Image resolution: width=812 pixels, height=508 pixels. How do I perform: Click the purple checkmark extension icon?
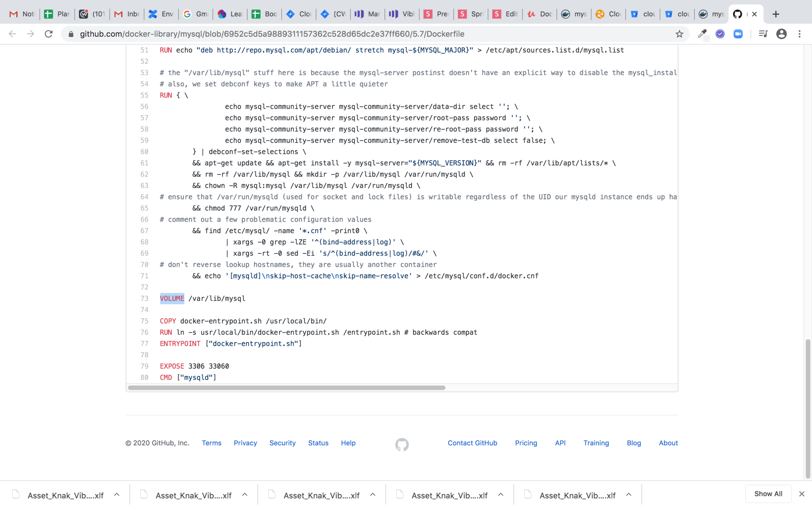pyautogui.click(x=720, y=34)
